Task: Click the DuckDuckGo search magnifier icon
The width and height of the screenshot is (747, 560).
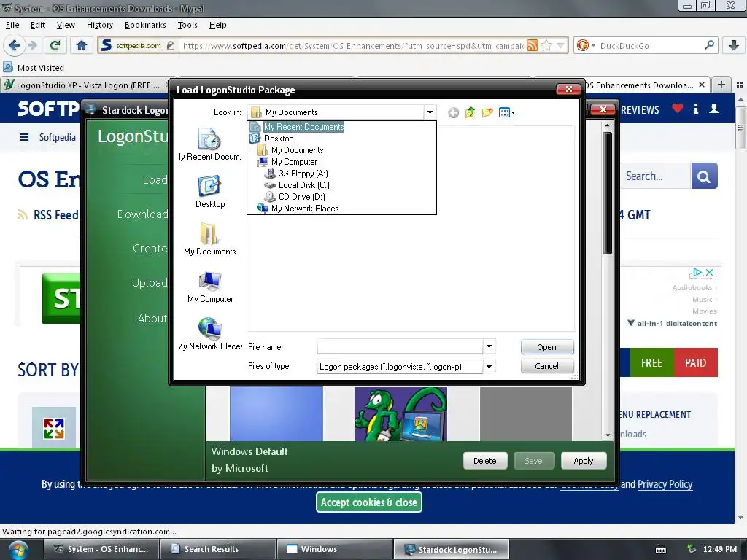Action: click(709, 45)
